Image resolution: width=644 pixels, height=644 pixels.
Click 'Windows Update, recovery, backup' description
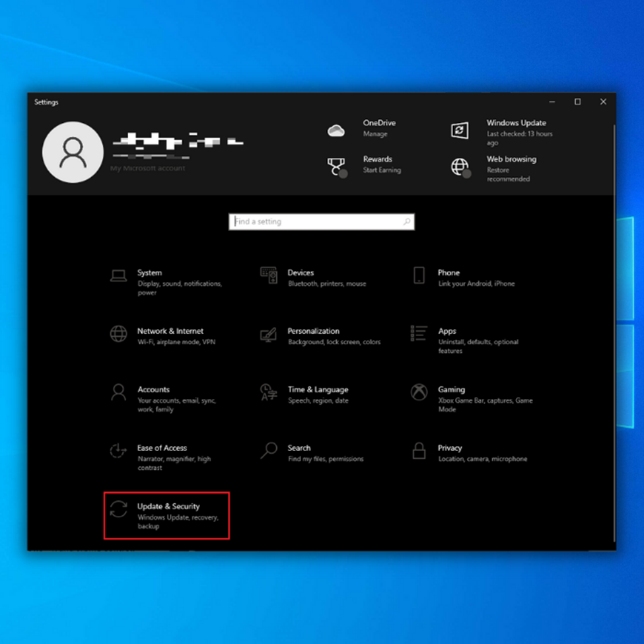(178, 522)
